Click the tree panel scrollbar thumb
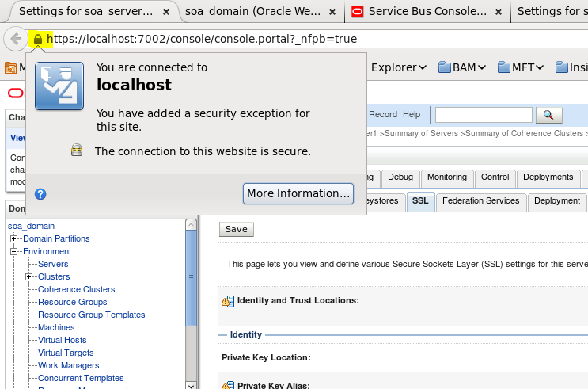 click(x=192, y=278)
